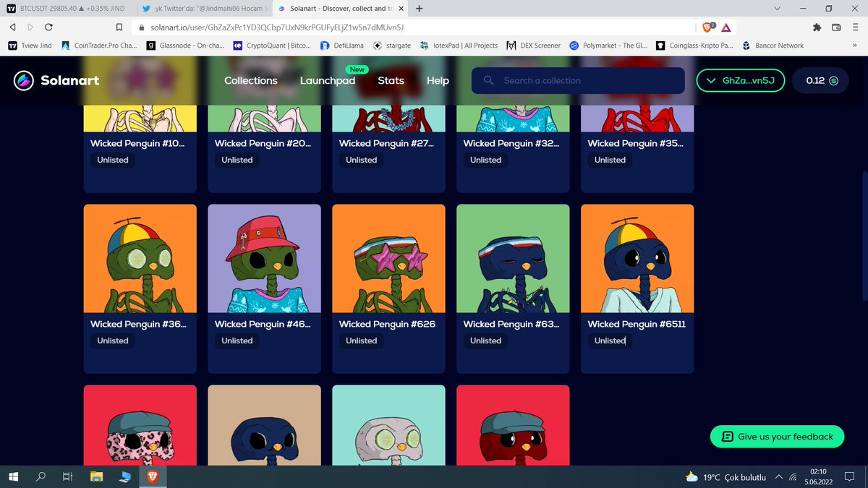Open the CryptoQuant bookmark
868x488 pixels.
click(272, 45)
